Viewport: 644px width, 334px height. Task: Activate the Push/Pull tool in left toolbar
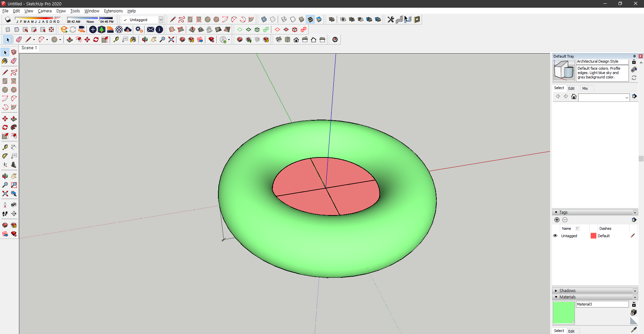[x=14, y=119]
